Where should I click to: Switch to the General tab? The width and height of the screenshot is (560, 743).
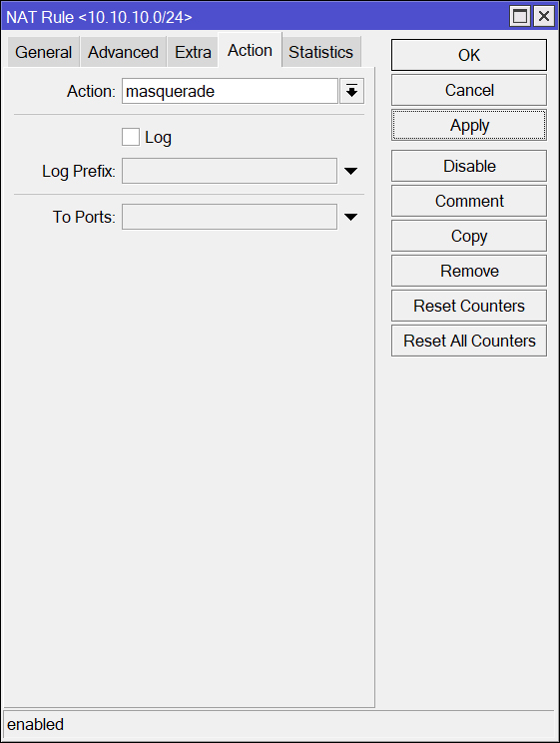(x=44, y=52)
